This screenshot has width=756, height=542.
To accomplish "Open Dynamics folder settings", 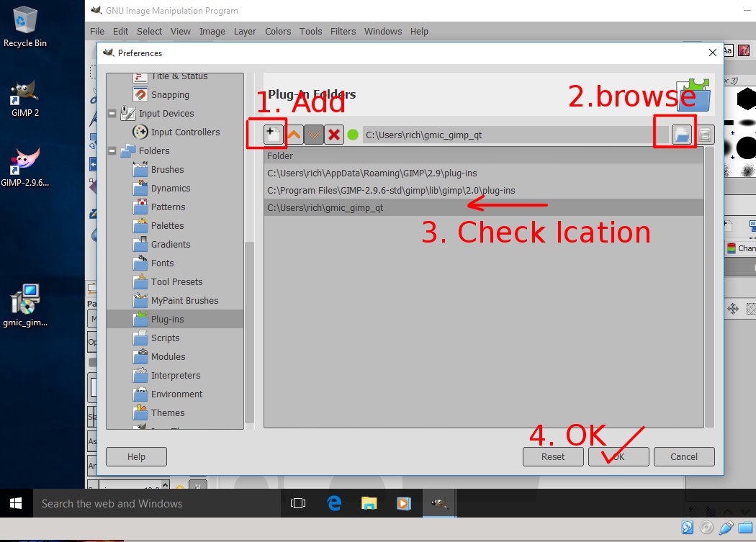I will 170,189.
